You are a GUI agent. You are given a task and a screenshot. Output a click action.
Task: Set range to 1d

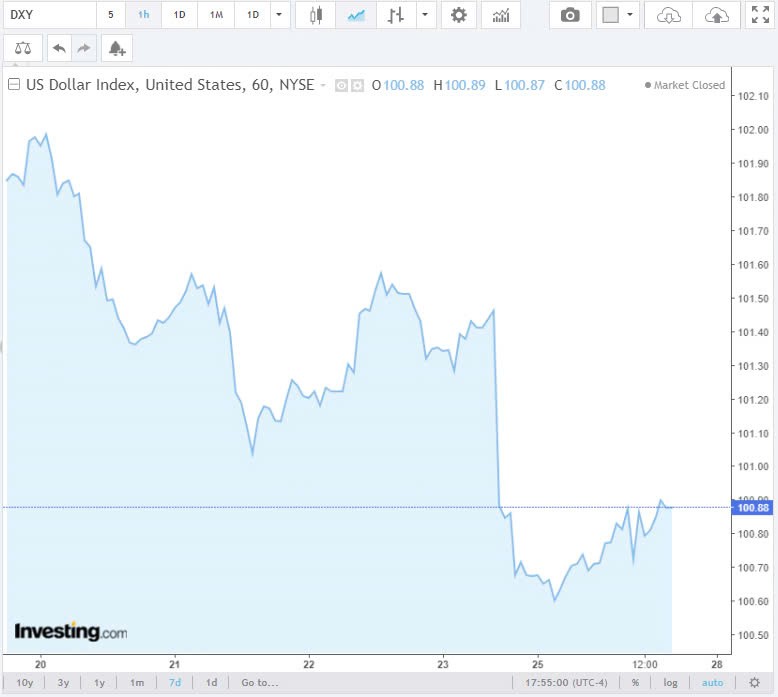point(211,683)
